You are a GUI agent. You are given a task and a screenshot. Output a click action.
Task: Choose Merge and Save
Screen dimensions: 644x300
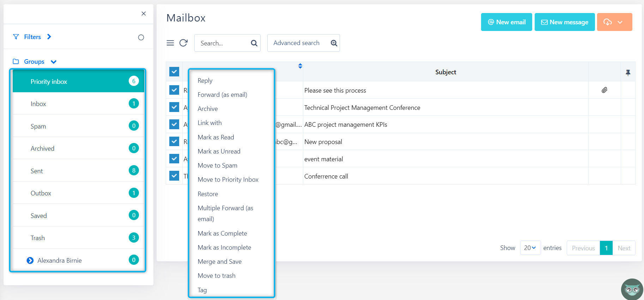[x=219, y=262]
